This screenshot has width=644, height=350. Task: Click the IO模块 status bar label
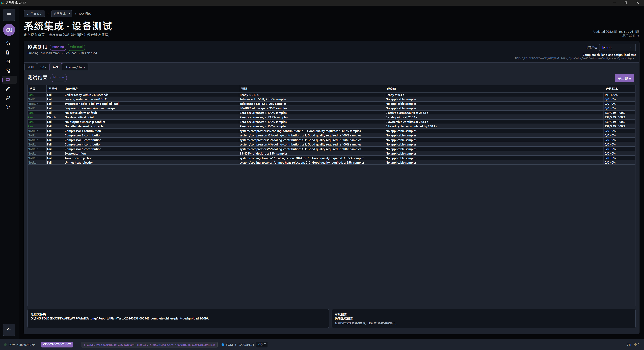[x=262, y=344]
